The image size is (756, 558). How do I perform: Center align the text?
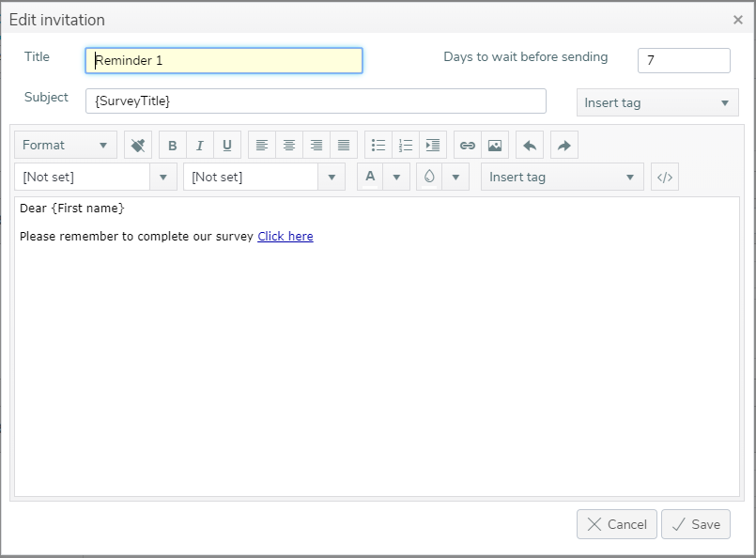click(x=289, y=146)
